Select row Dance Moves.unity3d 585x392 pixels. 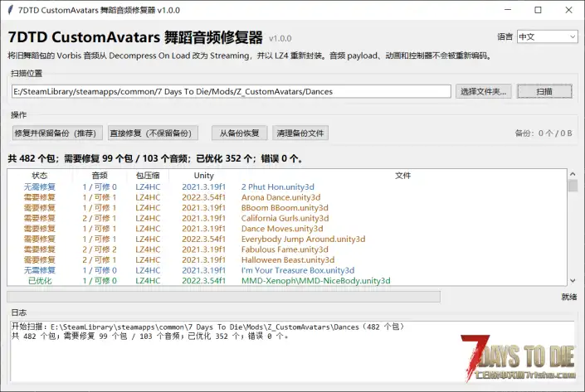click(287, 229)
